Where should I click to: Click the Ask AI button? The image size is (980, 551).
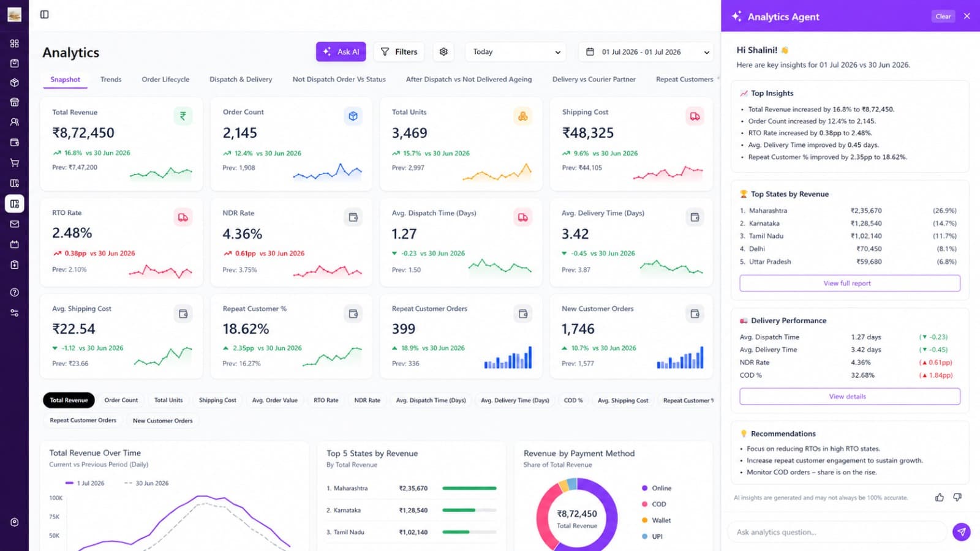(341, 52)
